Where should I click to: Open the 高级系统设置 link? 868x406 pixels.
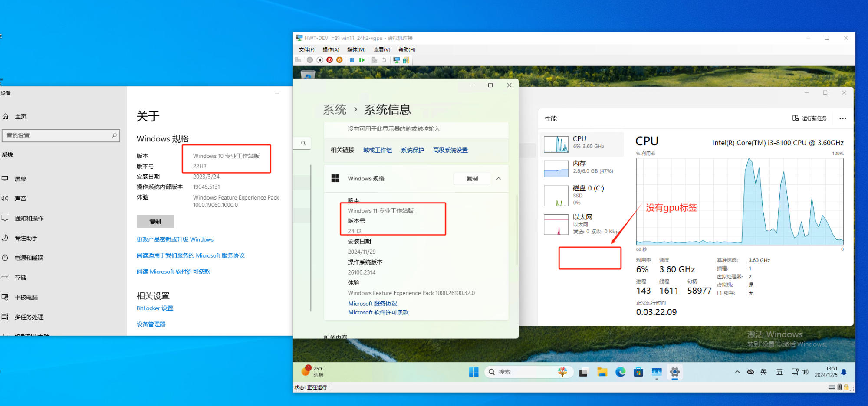point(450,150)
